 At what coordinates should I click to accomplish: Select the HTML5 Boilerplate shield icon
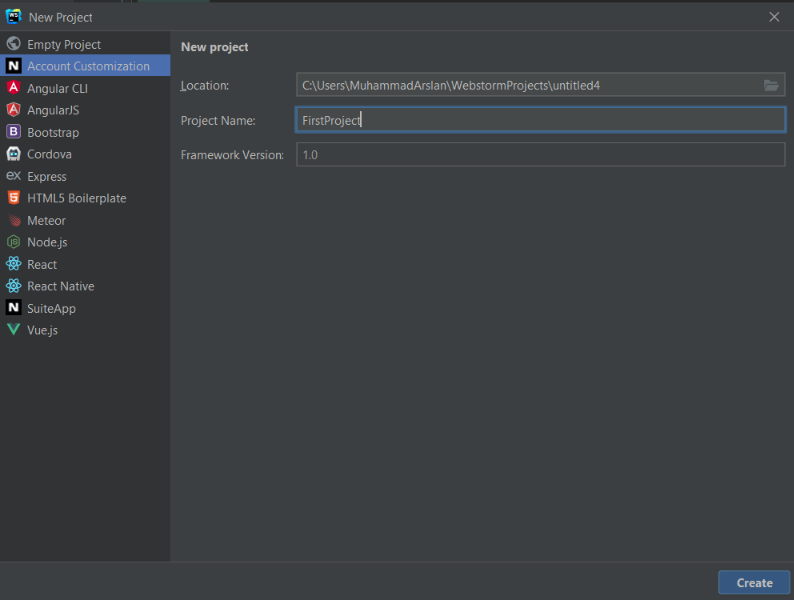(x=14, y=198)
